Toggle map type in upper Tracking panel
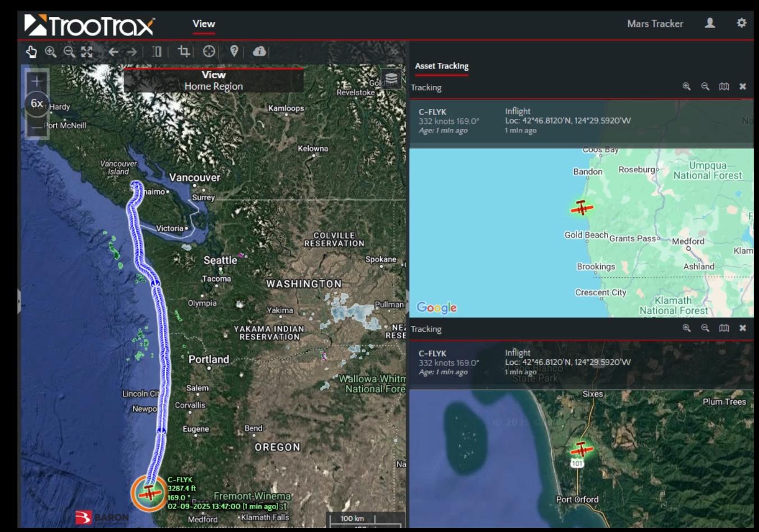Image resolution: width=759 pixels, height=532 pixels. [x=724, y=86]
